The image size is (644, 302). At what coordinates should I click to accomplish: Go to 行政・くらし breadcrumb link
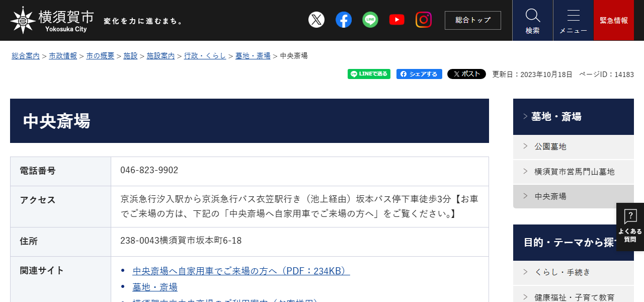pos(205,56)
